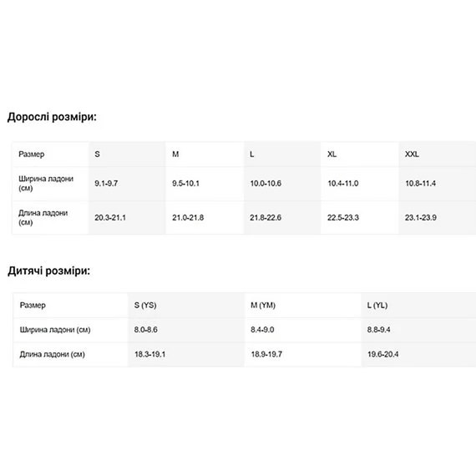
Task: Select the kids Длина ладони row label
Action: (53, 354)
